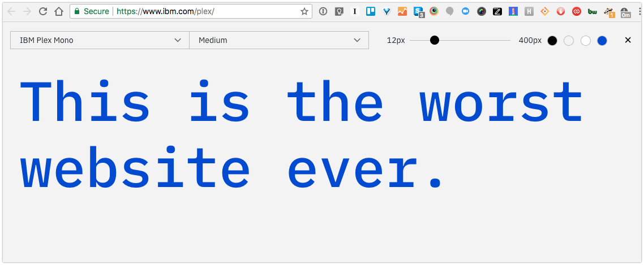This screenshot has width=644, height=265.
Task: Go to the browser home page
Action: pyautogui.click(x=59, y=11)
